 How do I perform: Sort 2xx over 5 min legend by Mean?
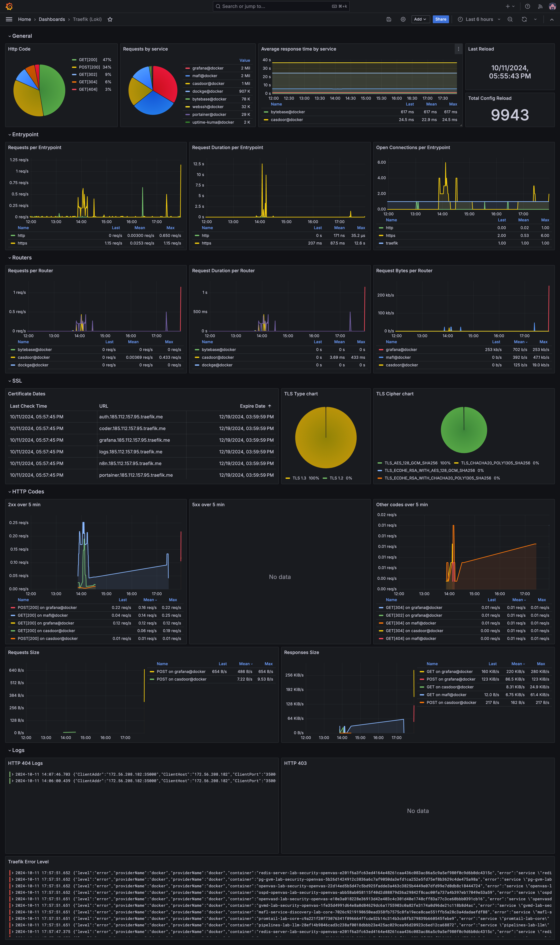[150, 600]
